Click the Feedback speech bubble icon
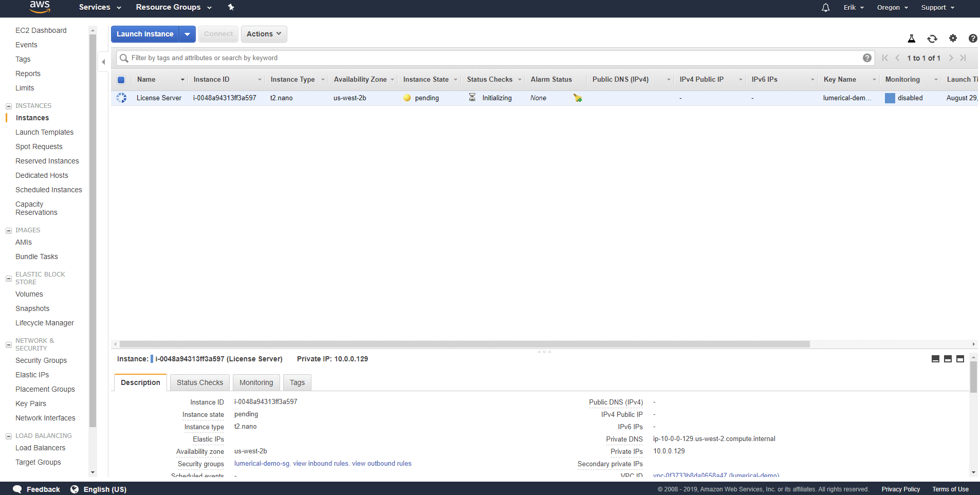 click(x=17, y=489)
